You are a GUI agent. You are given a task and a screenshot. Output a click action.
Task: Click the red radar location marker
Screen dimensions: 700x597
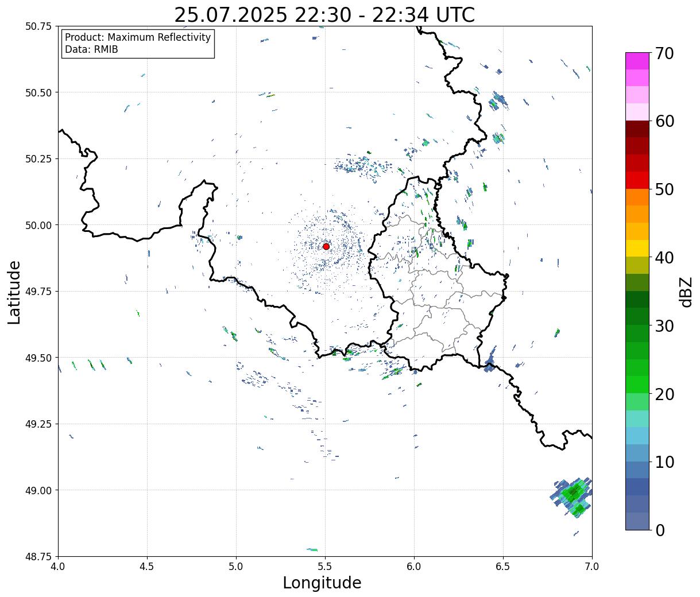[x=326, y=246]
